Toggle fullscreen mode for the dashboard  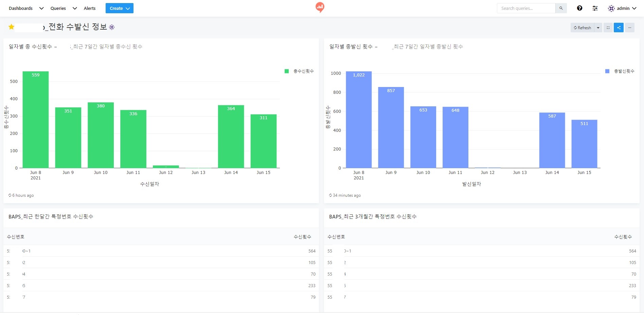pos(608,28)
